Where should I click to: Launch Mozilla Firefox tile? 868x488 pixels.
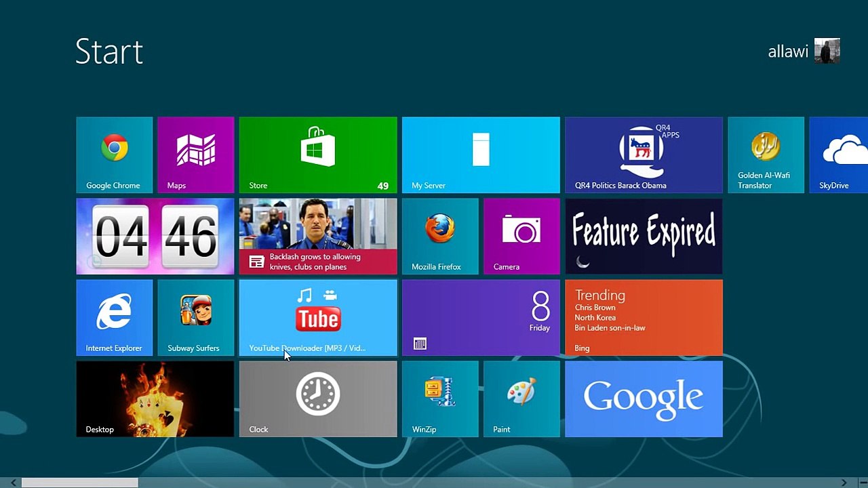pyautogui.click(x=440, y=237)
